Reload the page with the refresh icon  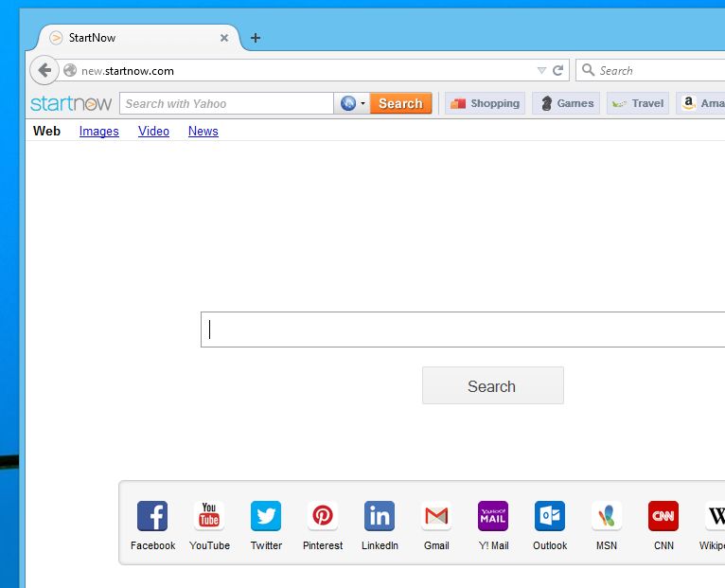558,70
